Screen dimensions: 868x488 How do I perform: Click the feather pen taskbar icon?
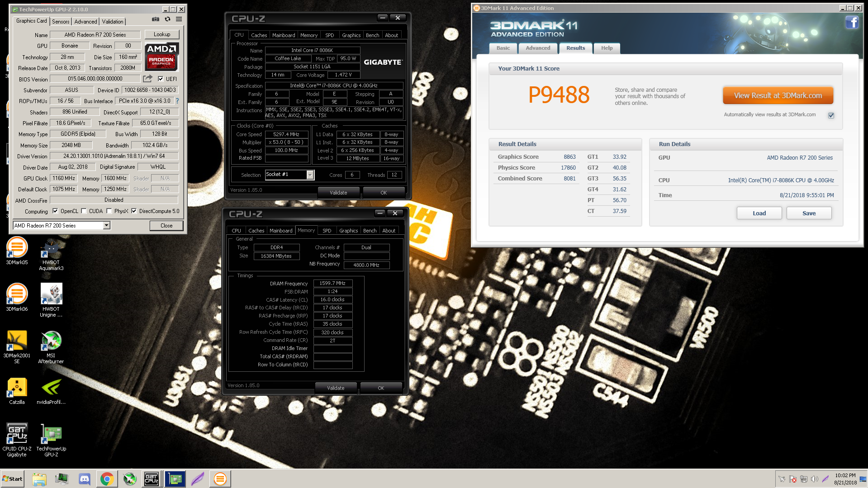[x=198, y=479]
